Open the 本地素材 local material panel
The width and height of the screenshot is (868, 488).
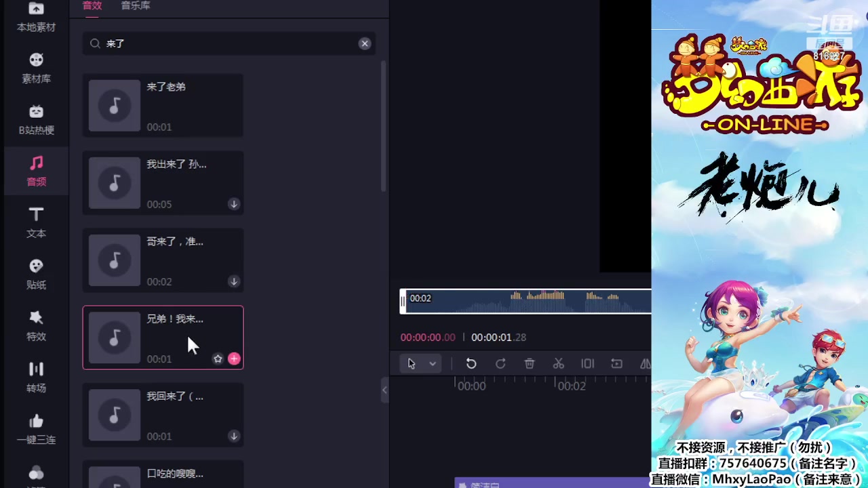point(36,18)
